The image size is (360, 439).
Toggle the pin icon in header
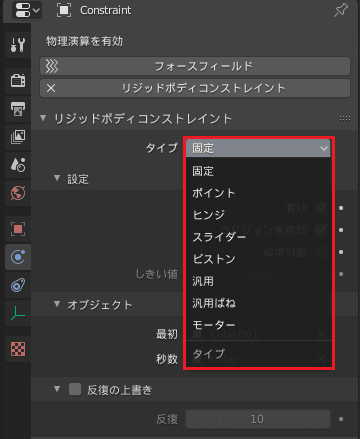pyautogui.click(x=341, y=10)
